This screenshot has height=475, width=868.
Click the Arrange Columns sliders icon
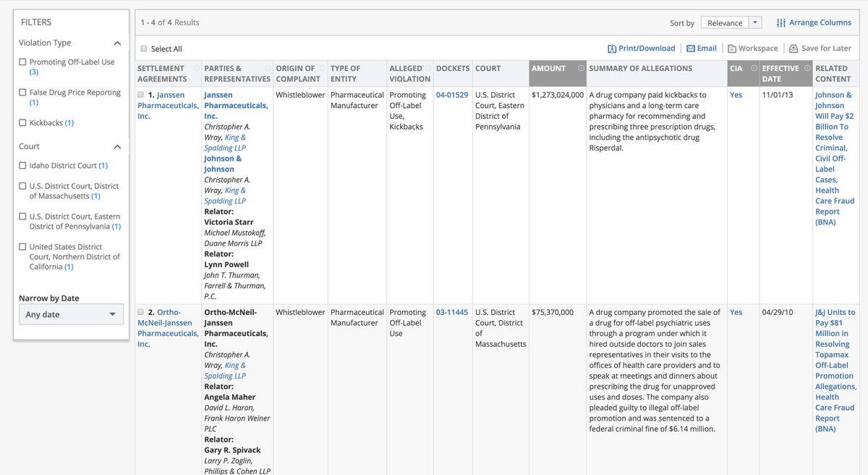tap(780, 22)
